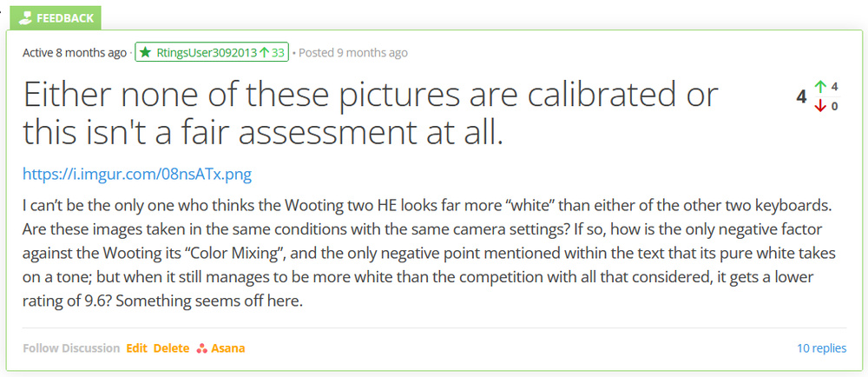Open the i.imgur.com image link
Image resolution: width=868 pixels, height=377 pixels.
137,175
